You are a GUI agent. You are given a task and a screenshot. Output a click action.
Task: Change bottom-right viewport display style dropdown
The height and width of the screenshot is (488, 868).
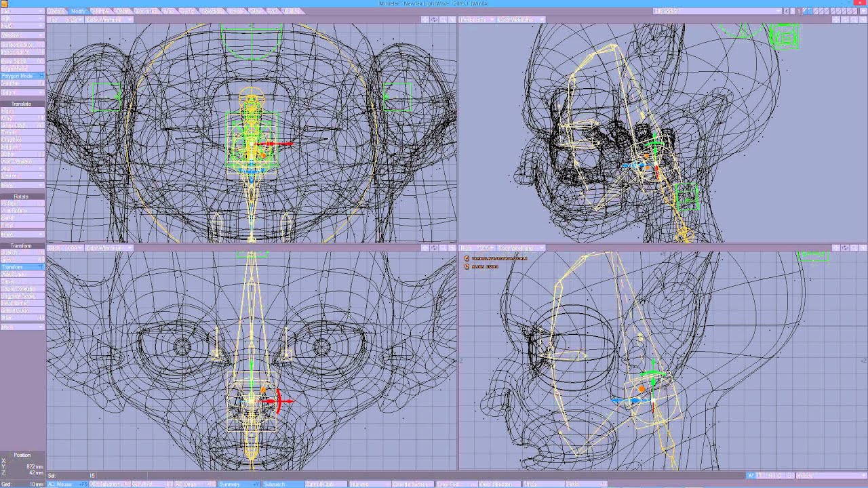point(521,248)
